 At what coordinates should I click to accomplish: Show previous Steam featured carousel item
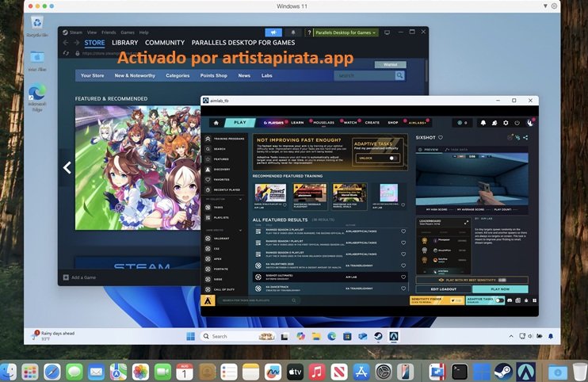coord(67,167)
